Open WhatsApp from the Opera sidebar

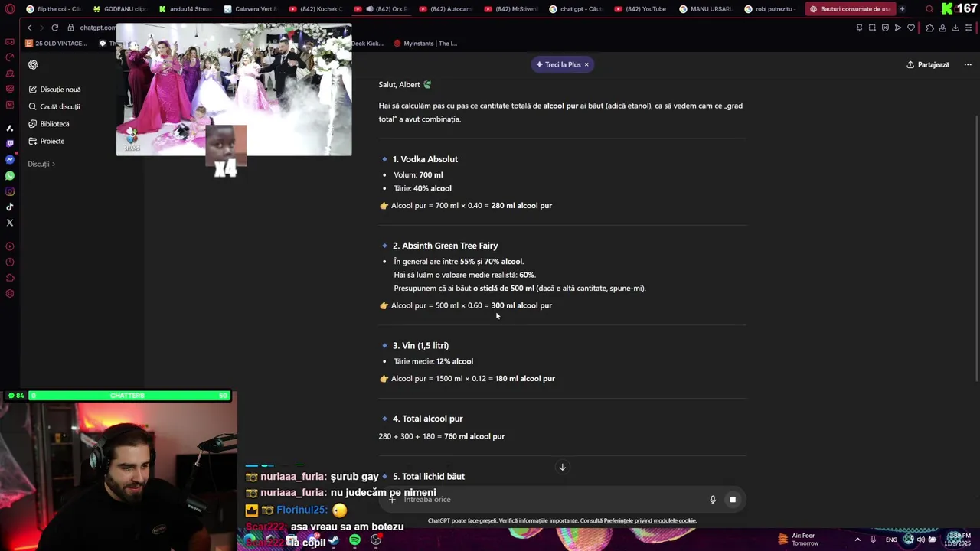click(9, 175)
